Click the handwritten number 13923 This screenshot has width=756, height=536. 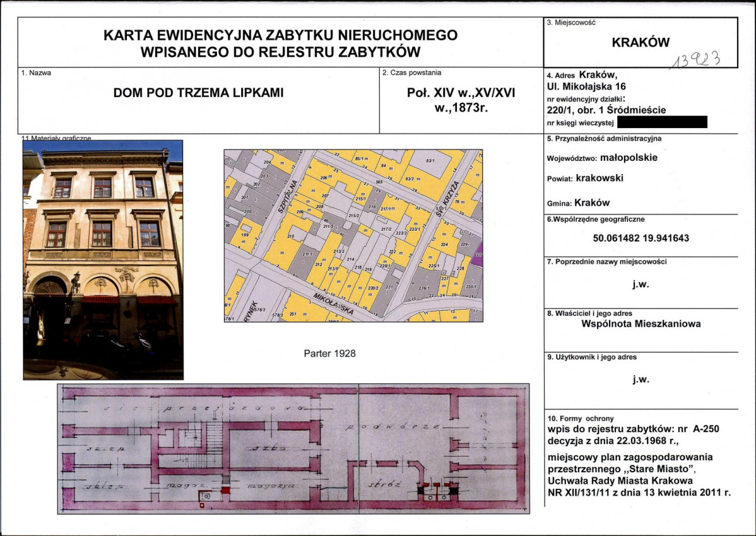coord(696,60)
